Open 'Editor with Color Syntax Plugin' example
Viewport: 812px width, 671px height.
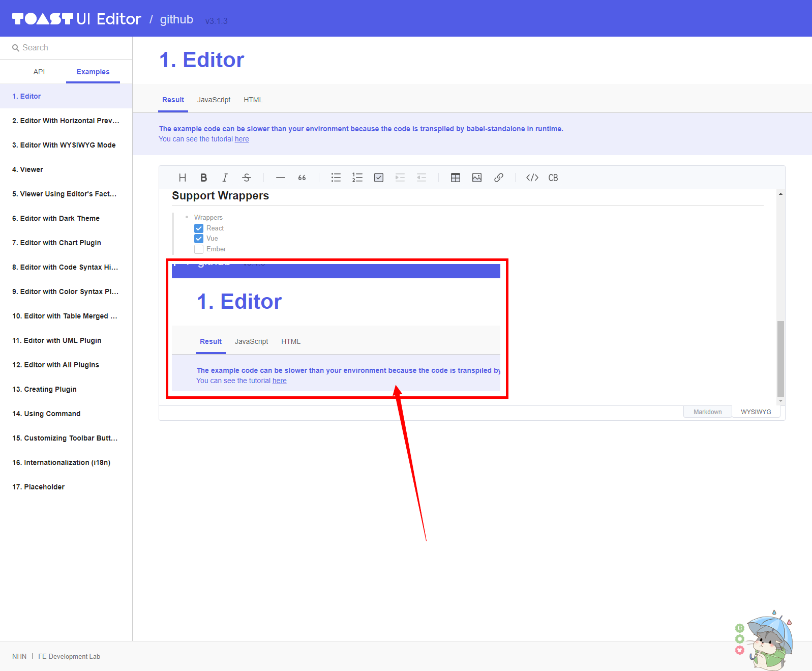(x=66, y=291)
